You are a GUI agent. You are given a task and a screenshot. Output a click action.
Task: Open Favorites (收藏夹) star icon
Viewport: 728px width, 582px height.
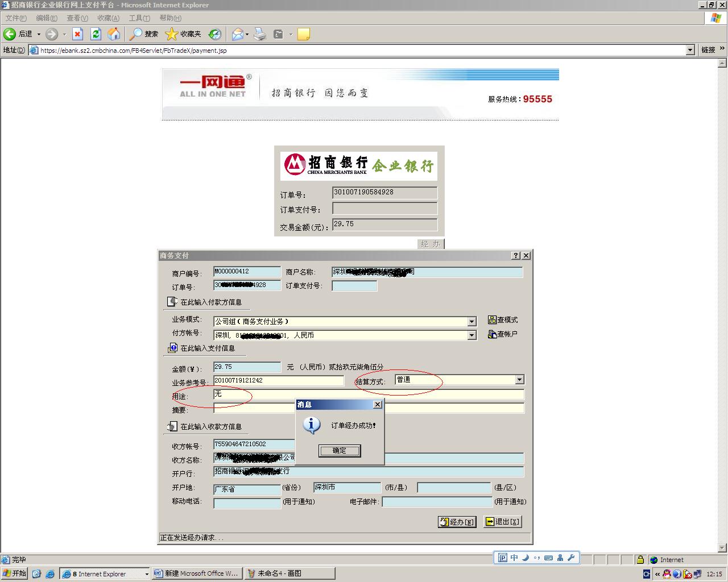171,34
